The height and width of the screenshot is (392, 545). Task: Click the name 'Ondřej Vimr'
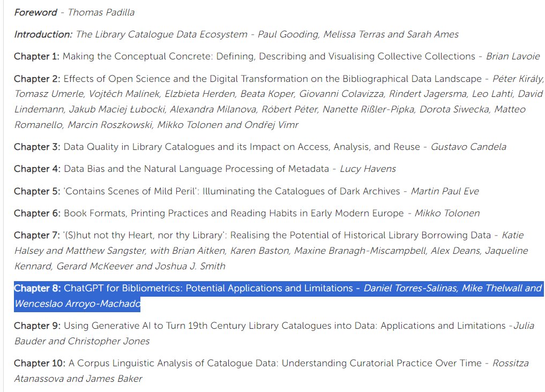pos(272,125)
